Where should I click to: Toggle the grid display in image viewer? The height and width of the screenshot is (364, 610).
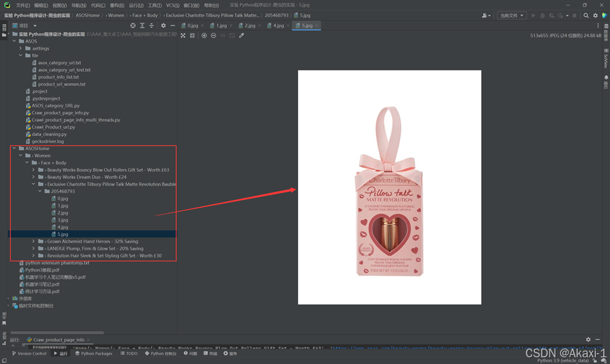pos(192,36)
